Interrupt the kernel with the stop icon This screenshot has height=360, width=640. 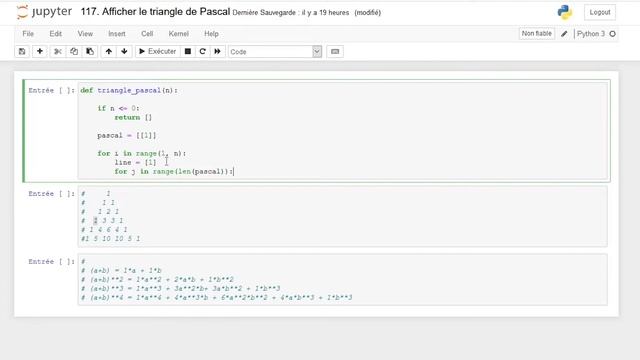pos(188,51)
